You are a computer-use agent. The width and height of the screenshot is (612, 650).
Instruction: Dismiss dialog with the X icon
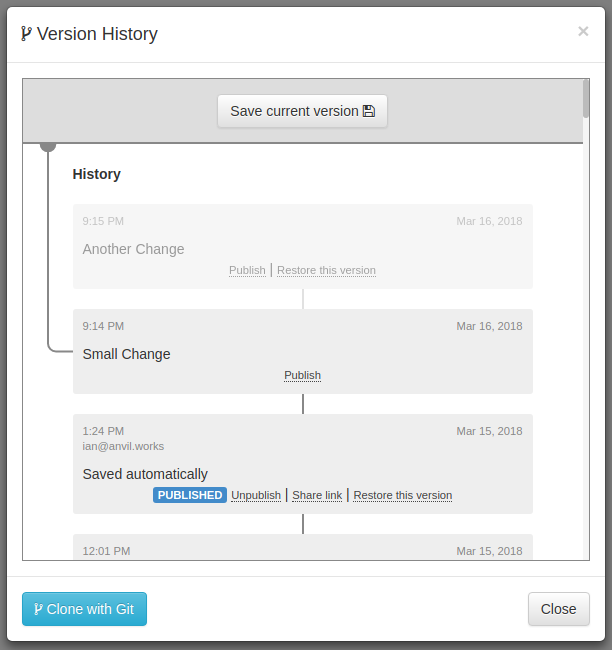(x=583, y=32)
